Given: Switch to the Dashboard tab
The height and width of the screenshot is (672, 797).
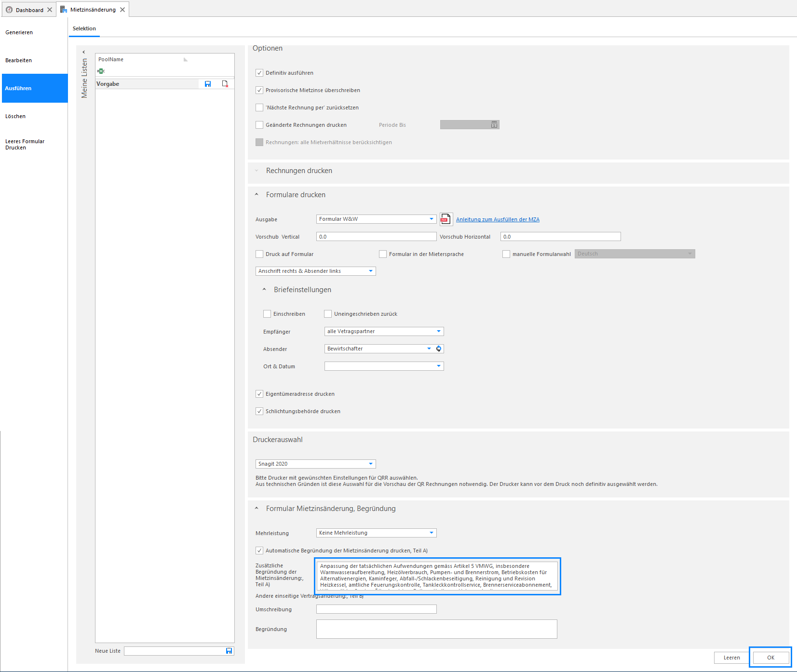Looking at the screenshot, I should pyautogui.click(x=29, y=10).
